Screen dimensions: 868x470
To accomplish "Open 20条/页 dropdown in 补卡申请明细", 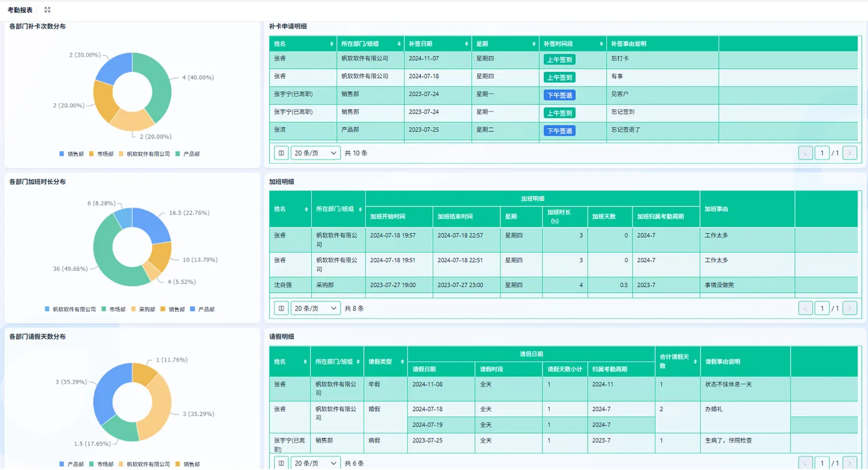I will point(316,153).
